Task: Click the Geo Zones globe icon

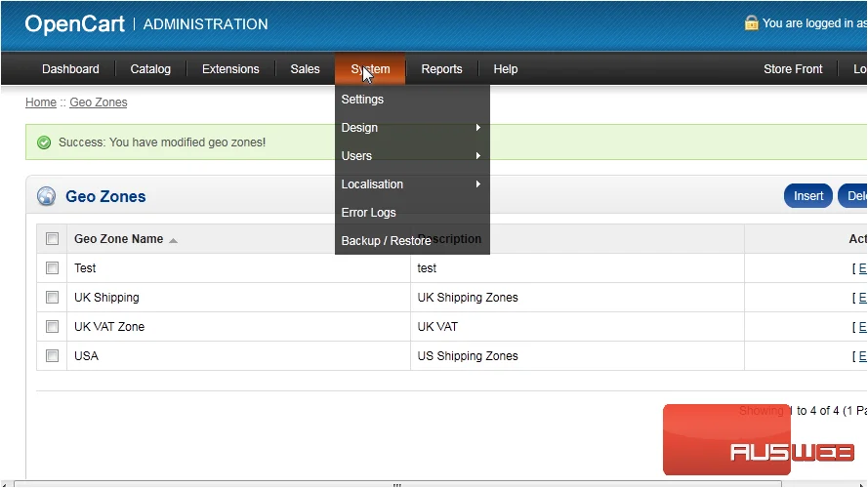Action: point(47,196)
